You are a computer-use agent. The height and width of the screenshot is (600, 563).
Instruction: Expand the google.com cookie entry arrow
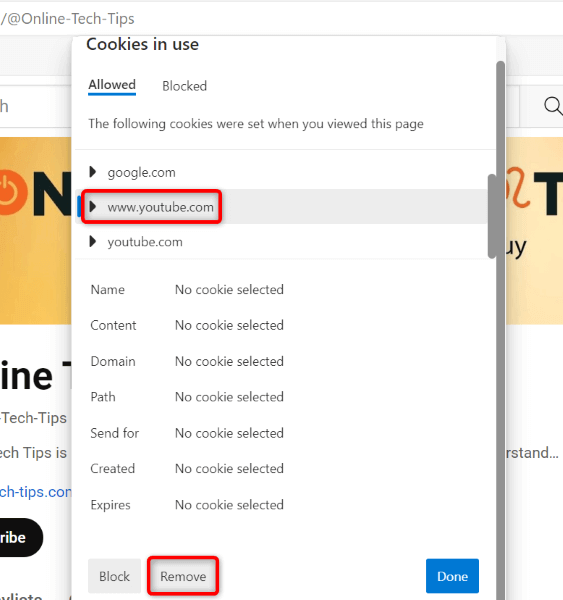[x=93, y=172]
